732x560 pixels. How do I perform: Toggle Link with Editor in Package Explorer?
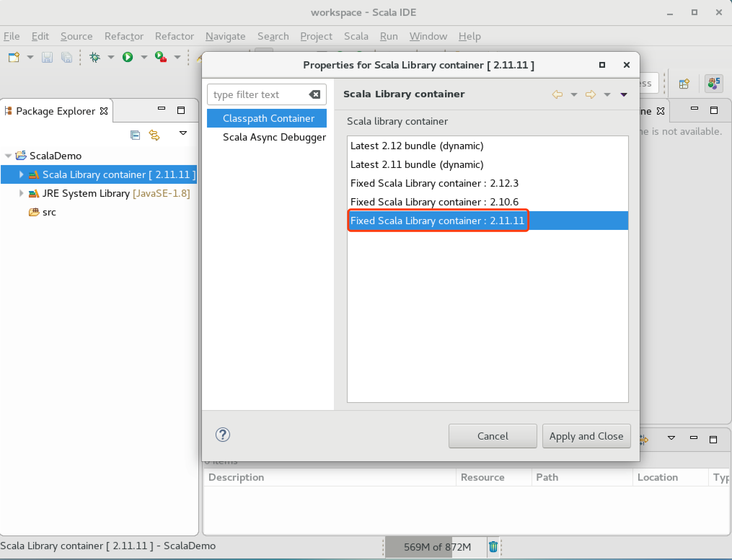(x=154, y=135)
